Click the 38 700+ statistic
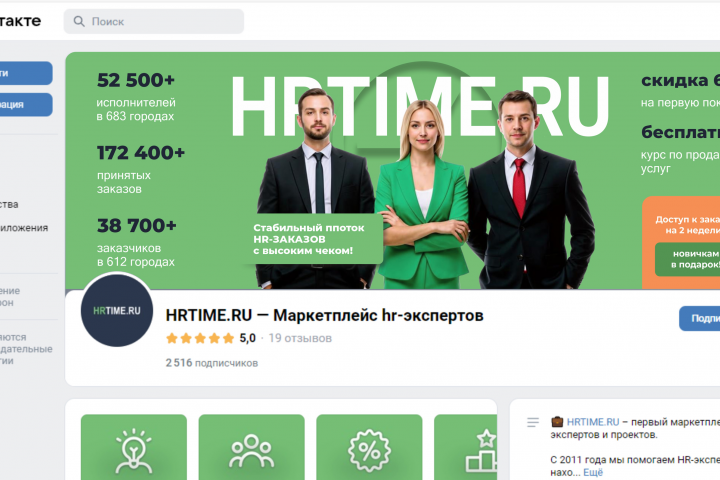The width and height of the screenshot is (720, 480). pyautogui.click(x=136, y=226)
